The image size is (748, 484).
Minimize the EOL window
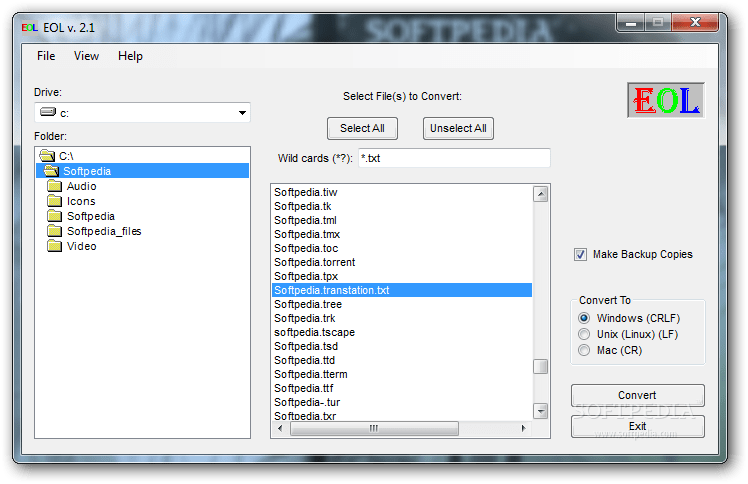pos(631,22)
